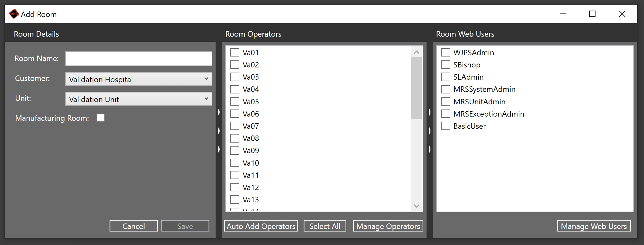Enable the BasicUser web user checkbox
Viewport: 644px width, 245px height.
click(x=446, y=126)
